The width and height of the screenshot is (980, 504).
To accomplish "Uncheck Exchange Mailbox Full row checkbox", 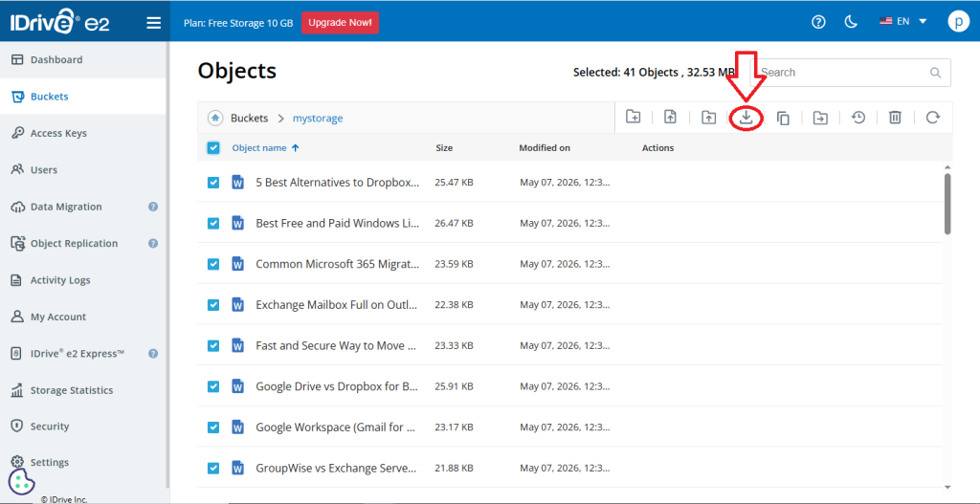I will pyautogui.click(x=213, y=305).
